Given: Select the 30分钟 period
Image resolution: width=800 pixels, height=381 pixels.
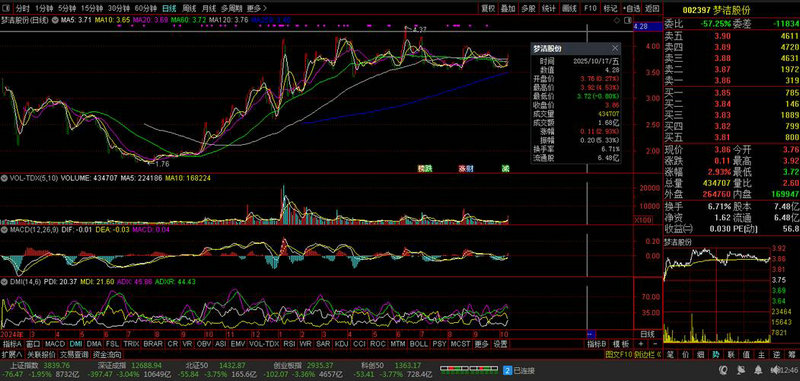Looking at the screenshot, I should point(118,8).
